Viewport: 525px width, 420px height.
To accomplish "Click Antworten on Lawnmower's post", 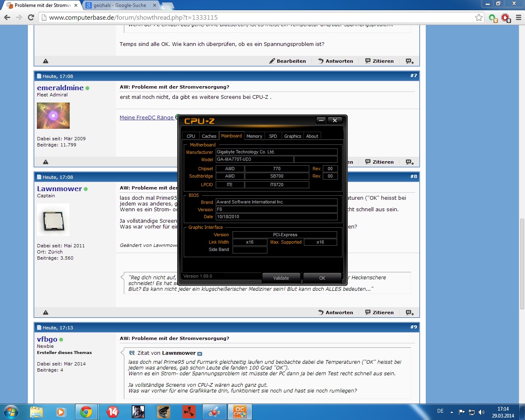I will 336,313.
